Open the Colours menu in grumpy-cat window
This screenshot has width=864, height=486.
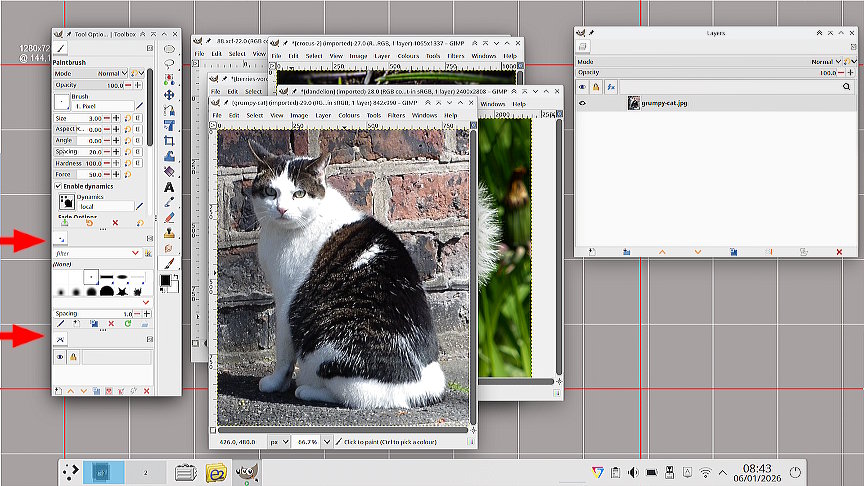[348, 115]
